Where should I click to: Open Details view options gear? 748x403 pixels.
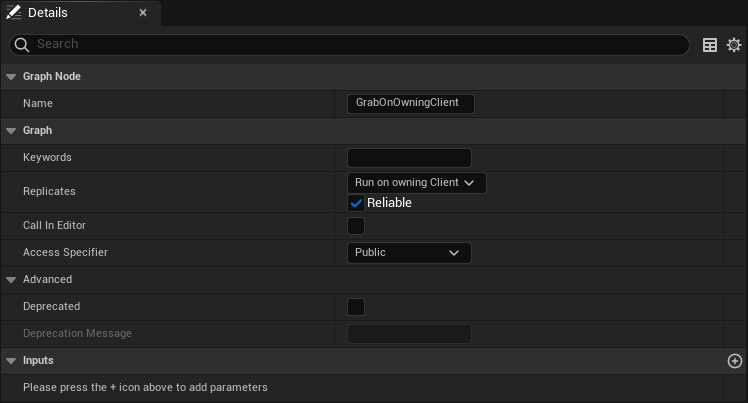[x=734, y=45]
